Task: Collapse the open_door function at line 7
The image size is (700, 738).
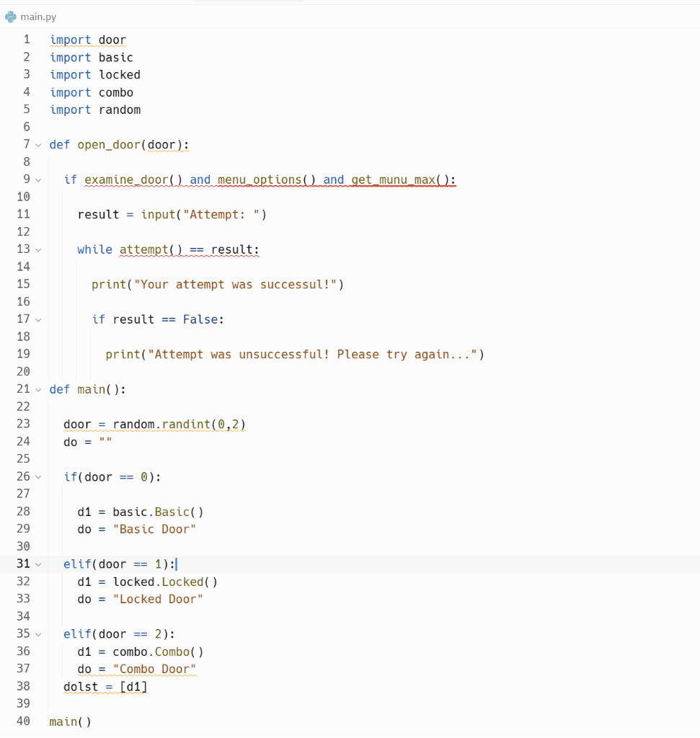Action: coord(38,144)
